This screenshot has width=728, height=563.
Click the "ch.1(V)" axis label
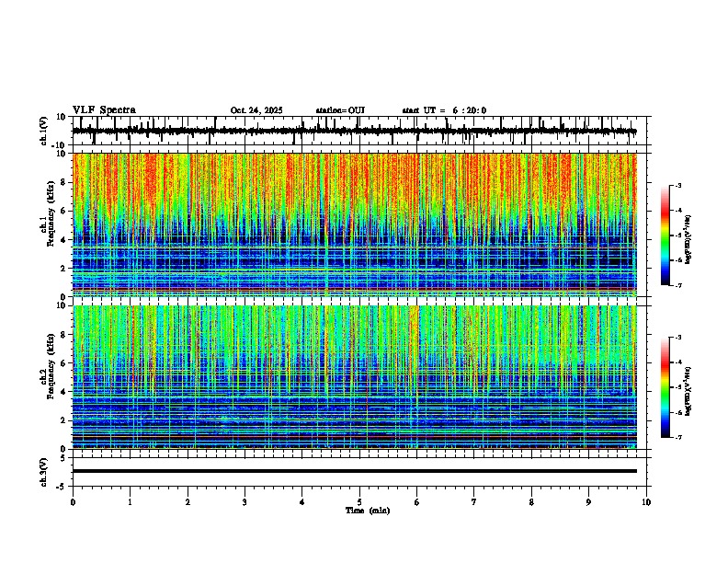44,131
